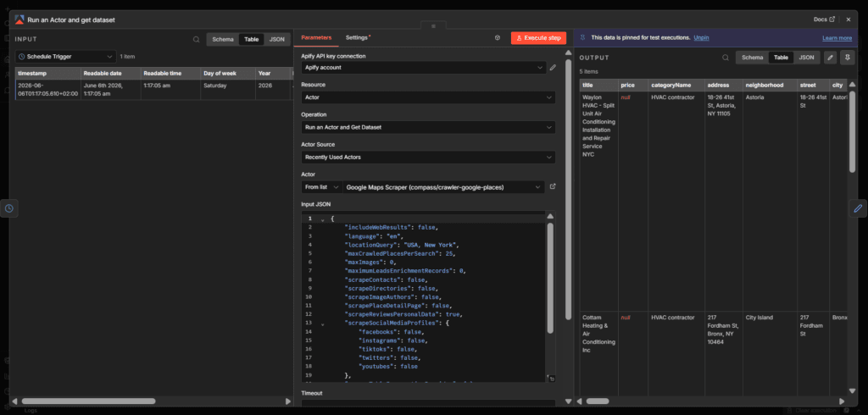Open the Google Maps Scraper actor dropdown
The image size is (868, 415).
[x=444, y=187]
